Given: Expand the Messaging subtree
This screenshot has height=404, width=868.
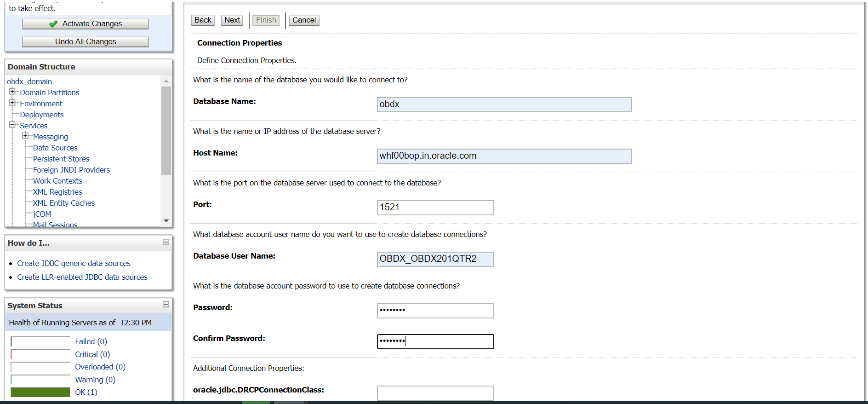Looking at the screenshot, I should (x=25, y=136).
